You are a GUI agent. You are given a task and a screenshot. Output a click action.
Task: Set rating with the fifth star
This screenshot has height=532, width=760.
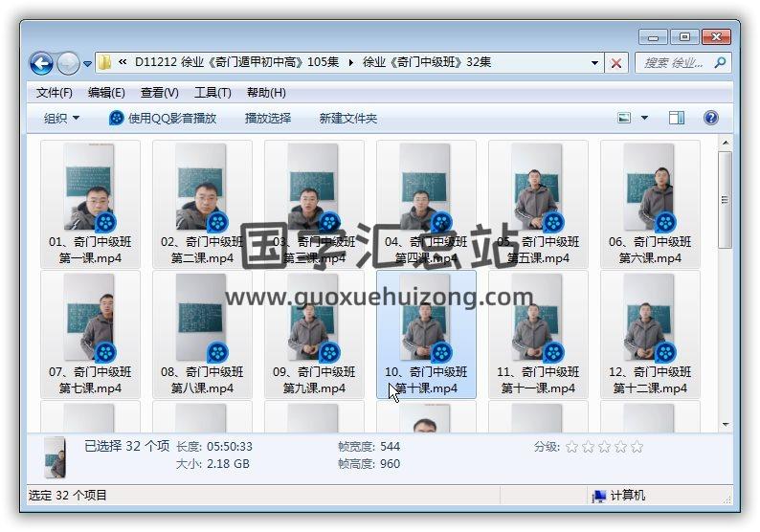tap(637, 447)
